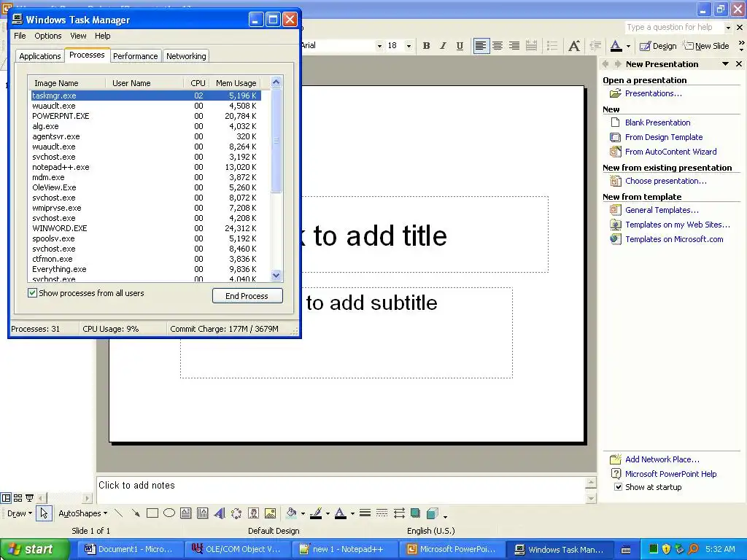Image resolution: width=747 pixels, height=560 pixels.
Task: Insert Clip Art from Drawing toolbar
Action: click(253, 513)
